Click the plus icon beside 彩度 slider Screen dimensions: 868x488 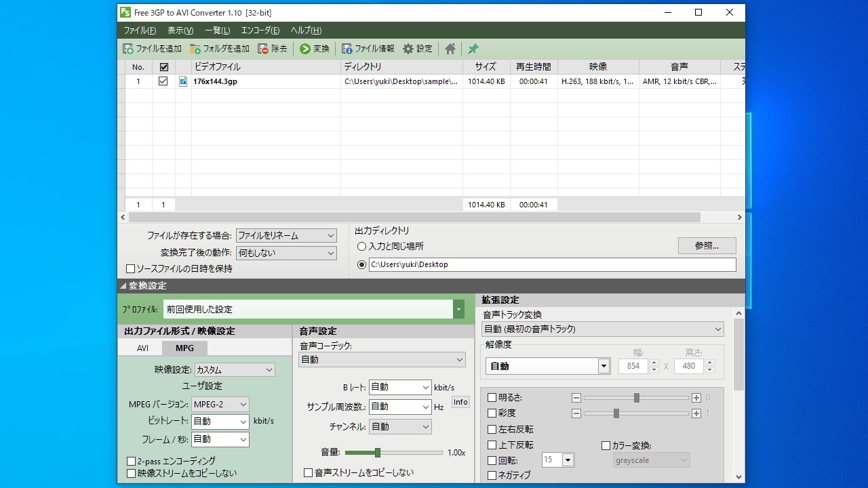pyautogui.click(x=696, y=413)
